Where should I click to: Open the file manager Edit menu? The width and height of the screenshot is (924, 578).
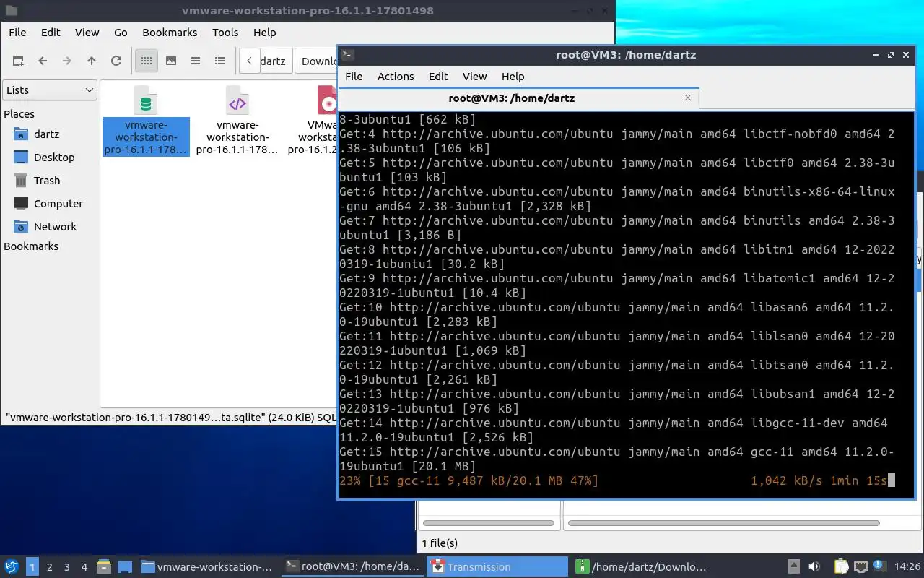51,33
